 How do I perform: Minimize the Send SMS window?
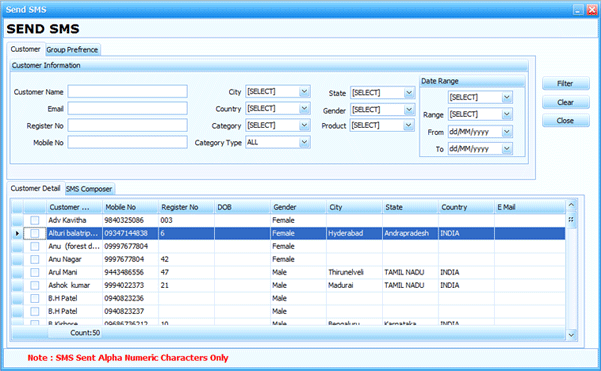[x=578, y=10]
